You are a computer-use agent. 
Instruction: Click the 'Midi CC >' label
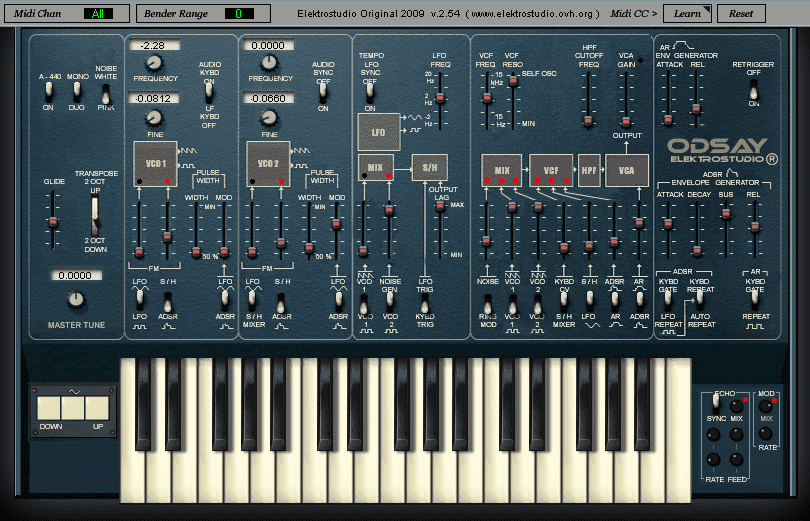pyautogui.click(x=633, y=14)
